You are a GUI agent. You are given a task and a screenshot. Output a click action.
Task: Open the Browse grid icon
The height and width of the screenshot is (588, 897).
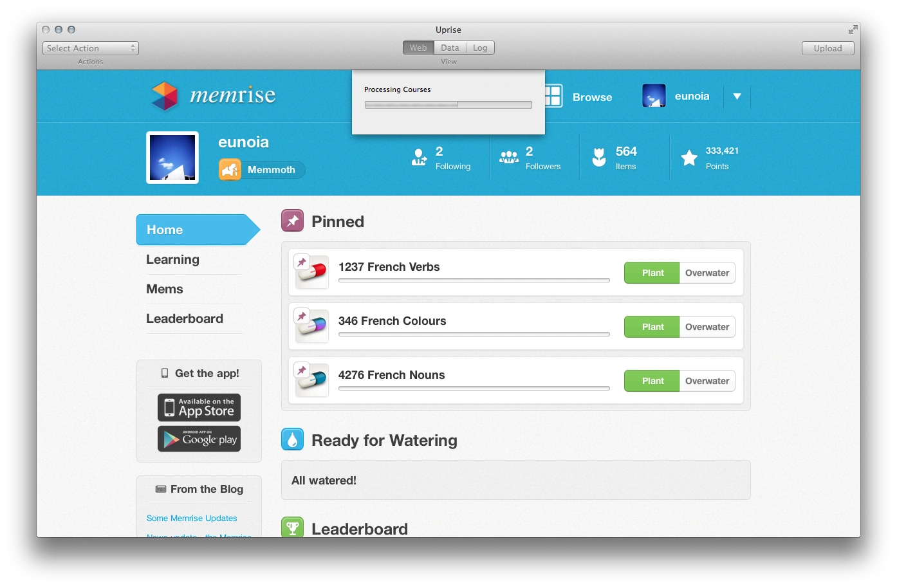553,96
